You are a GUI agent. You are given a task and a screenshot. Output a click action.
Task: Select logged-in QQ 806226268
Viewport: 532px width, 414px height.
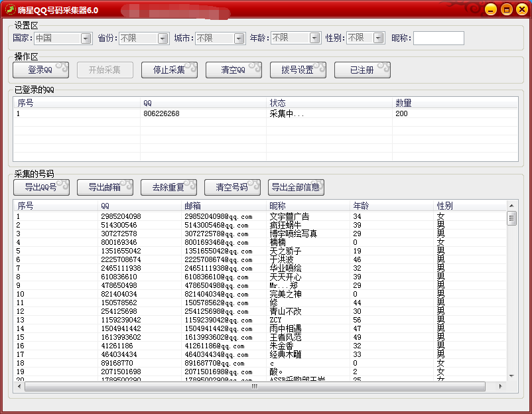(161, 113)
